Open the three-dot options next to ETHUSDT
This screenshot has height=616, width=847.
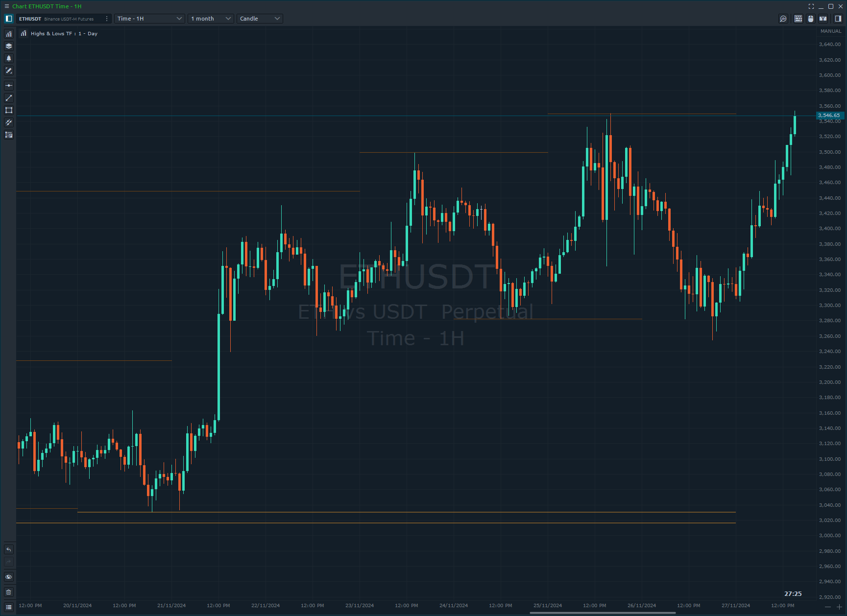107,19
